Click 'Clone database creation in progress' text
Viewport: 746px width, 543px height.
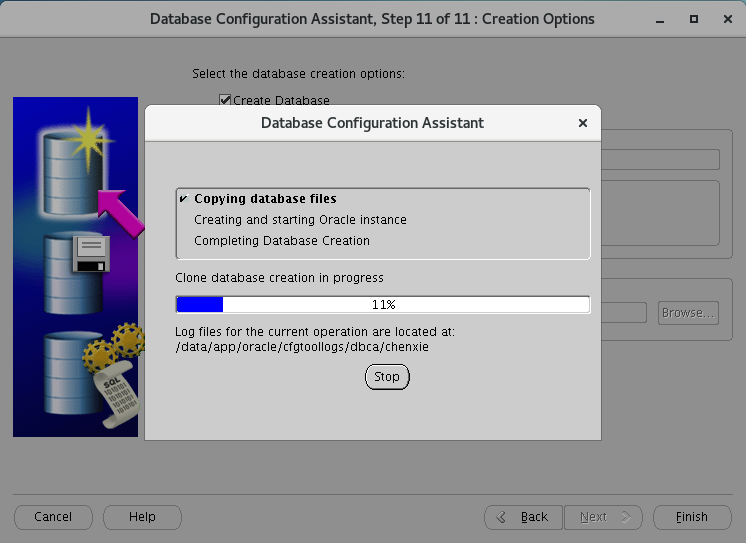[279, 278]
